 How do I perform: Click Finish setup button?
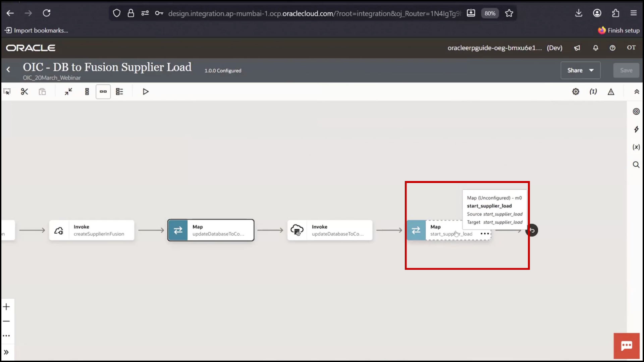619,31
